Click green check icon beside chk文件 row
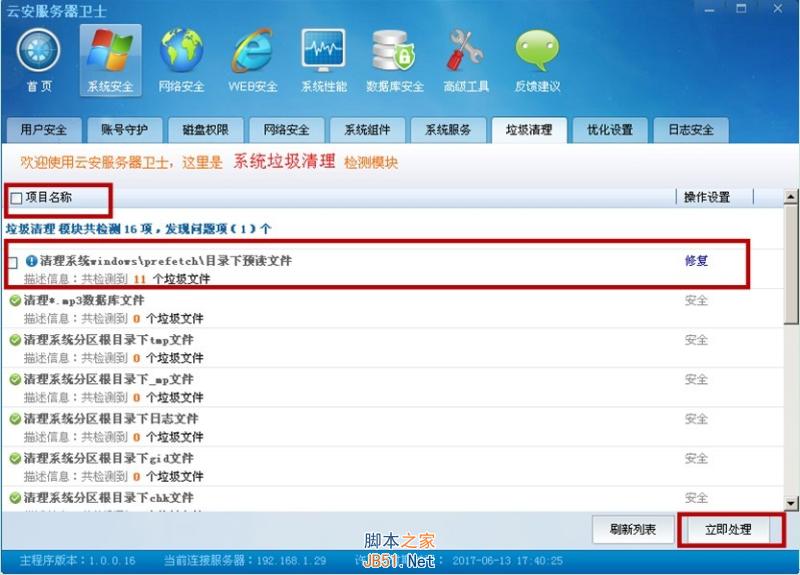 point(15,497)
